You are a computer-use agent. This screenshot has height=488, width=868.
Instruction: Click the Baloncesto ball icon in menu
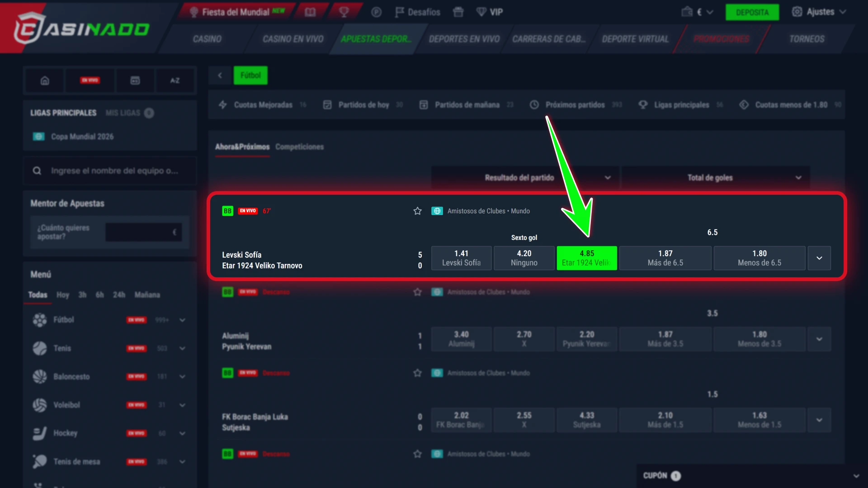click(40, 376)
